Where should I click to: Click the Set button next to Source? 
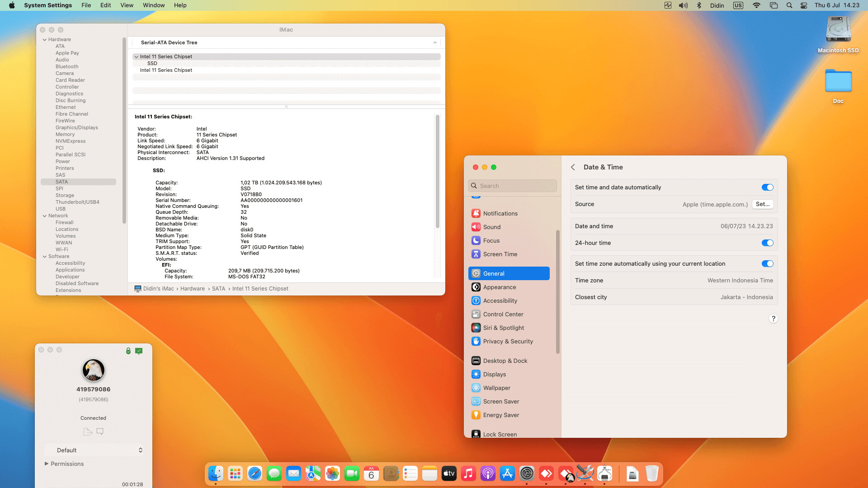pos(763,204)
